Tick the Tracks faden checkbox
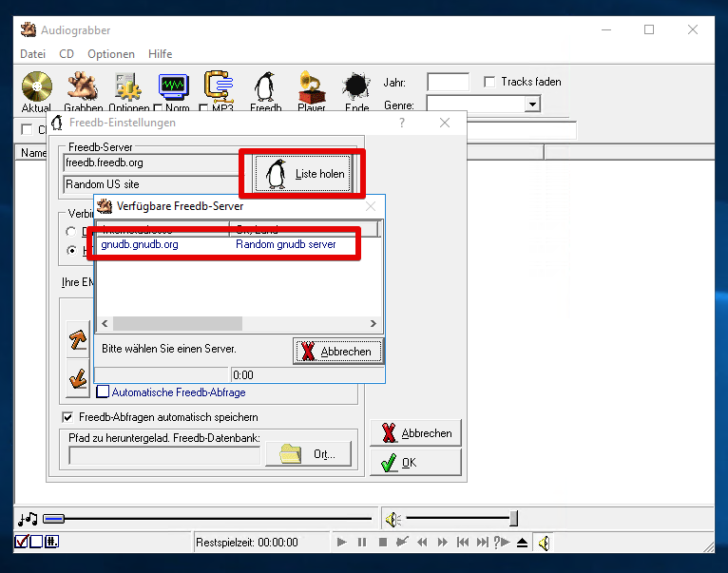 489,82
